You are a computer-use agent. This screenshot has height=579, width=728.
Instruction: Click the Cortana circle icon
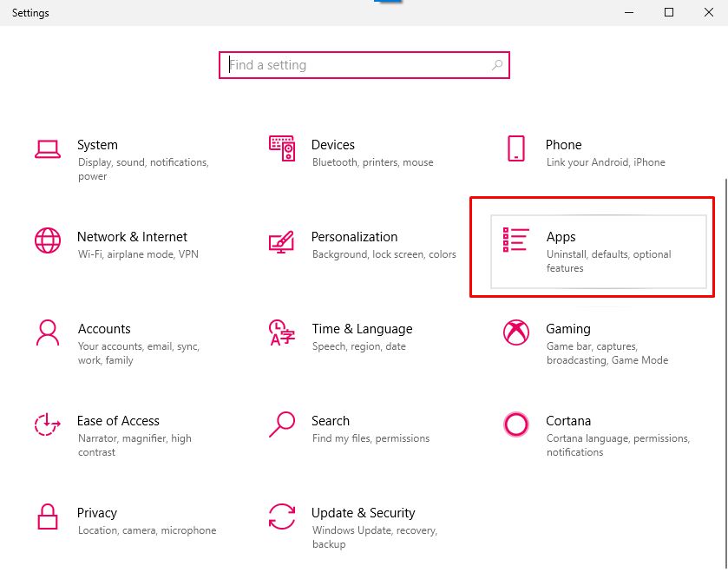click(515, 424)
